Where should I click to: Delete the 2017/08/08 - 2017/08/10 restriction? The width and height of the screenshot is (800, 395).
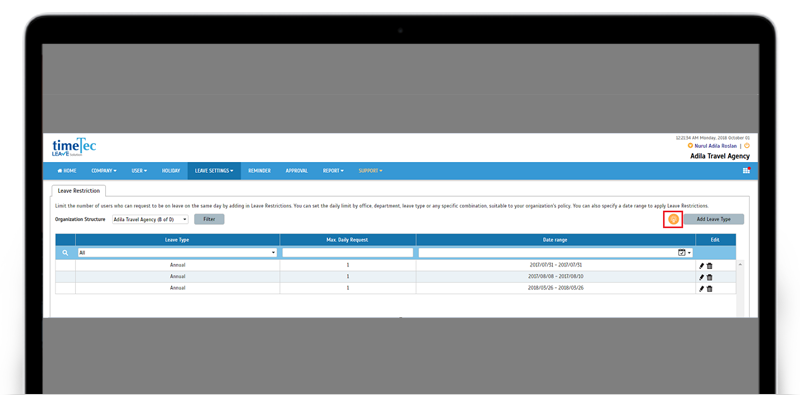(710, 277)
